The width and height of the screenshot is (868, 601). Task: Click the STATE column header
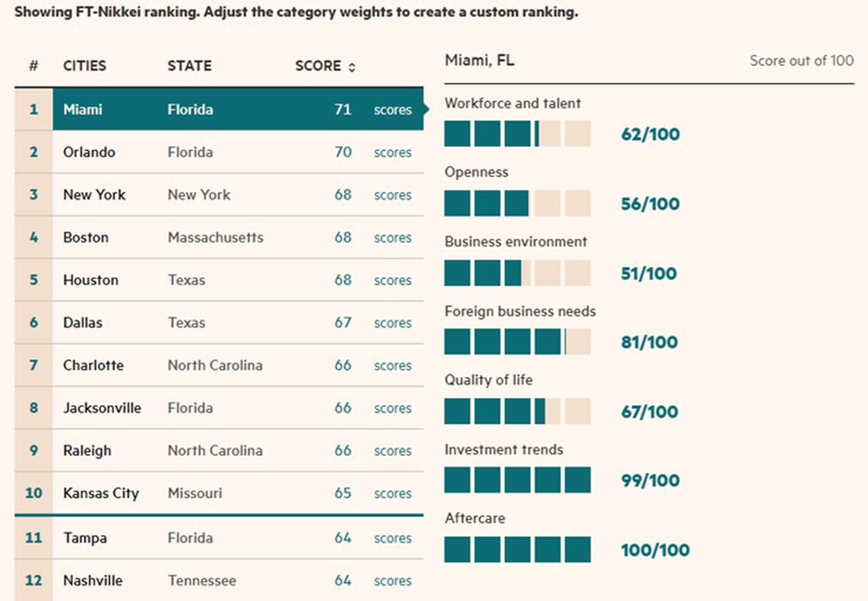(189, 66)
